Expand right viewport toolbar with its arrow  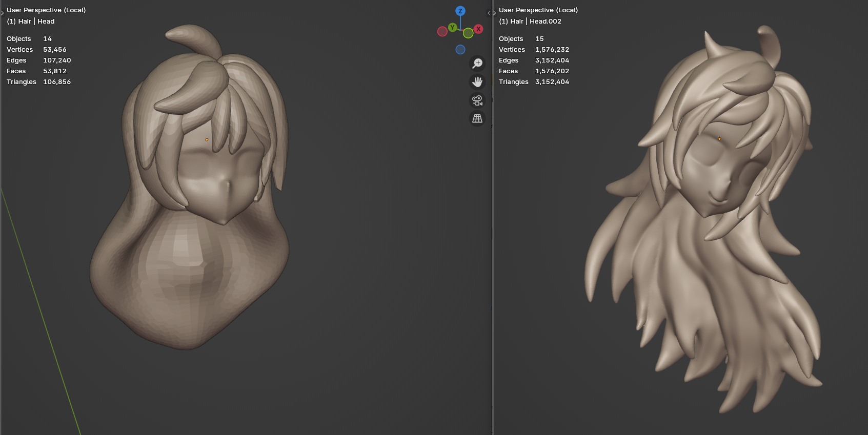pos(494,13)
